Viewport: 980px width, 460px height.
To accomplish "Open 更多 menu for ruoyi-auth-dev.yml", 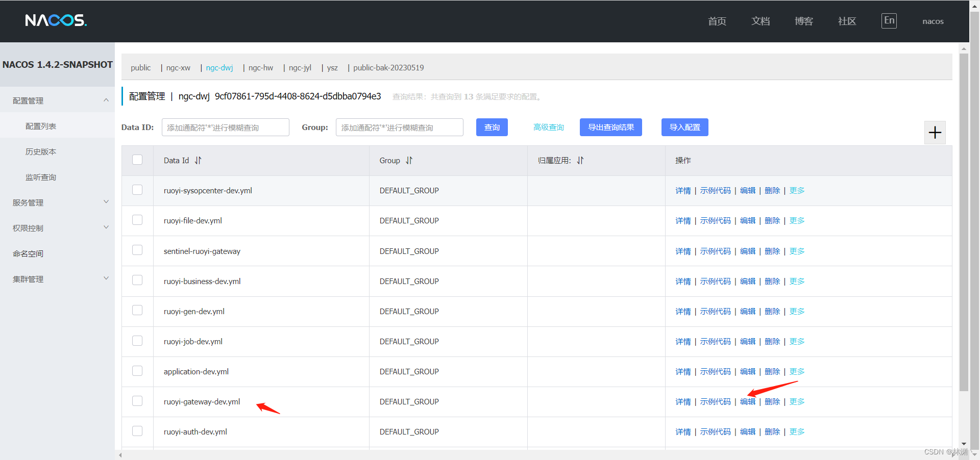I will 797,431.
